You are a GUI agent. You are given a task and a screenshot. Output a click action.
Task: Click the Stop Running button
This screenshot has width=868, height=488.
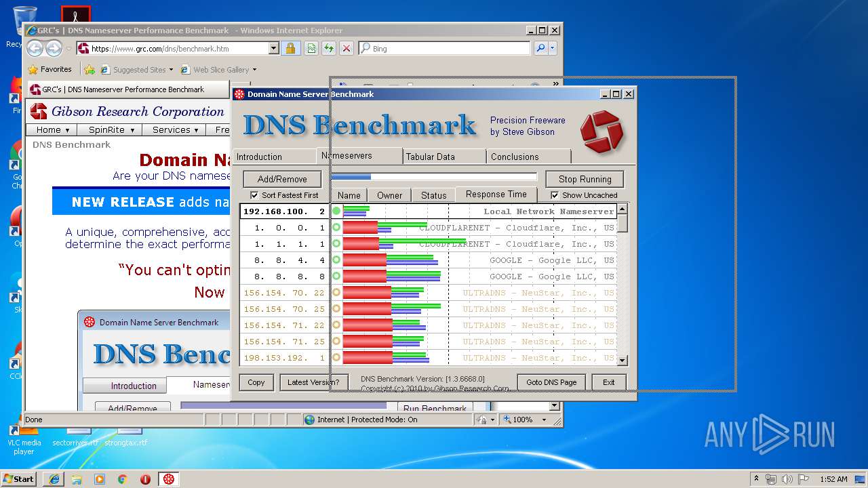585,179
